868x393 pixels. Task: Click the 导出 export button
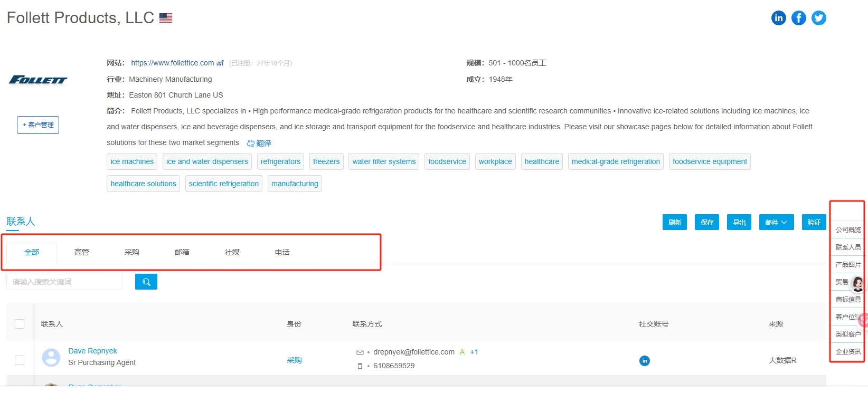pos(739,222)
